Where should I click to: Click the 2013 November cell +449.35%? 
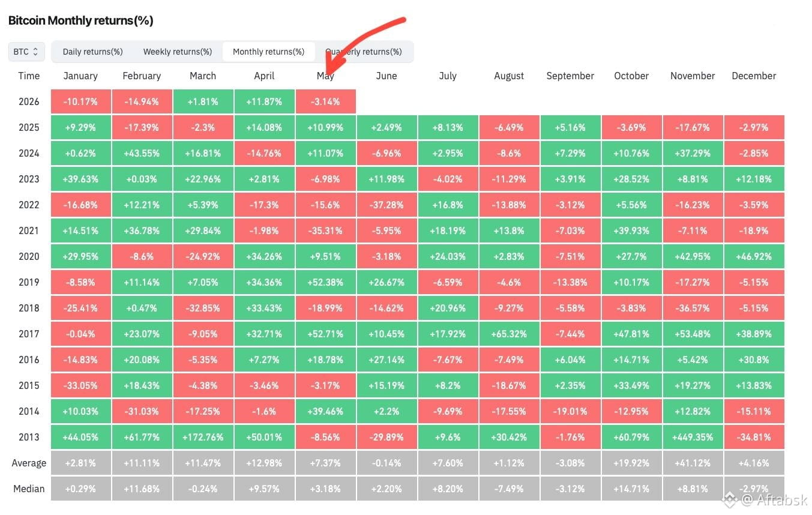[x=693, y=437]
